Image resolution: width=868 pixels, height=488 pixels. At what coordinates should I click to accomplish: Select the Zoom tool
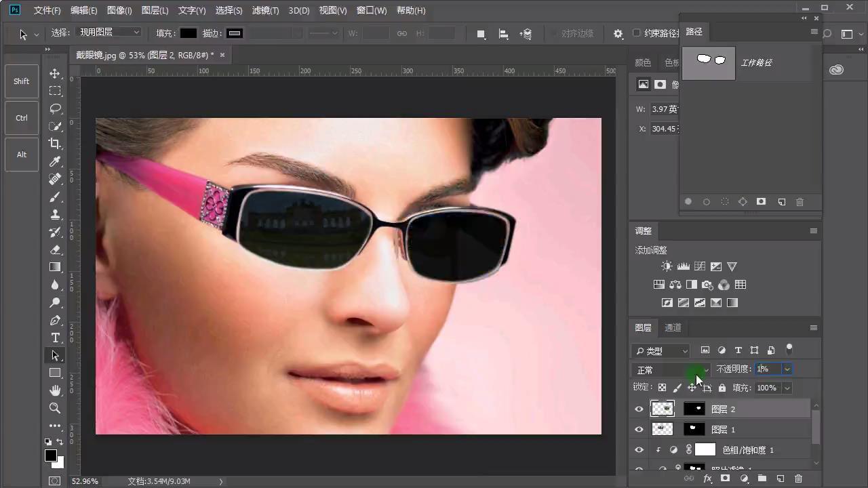[x=55, y=408]
